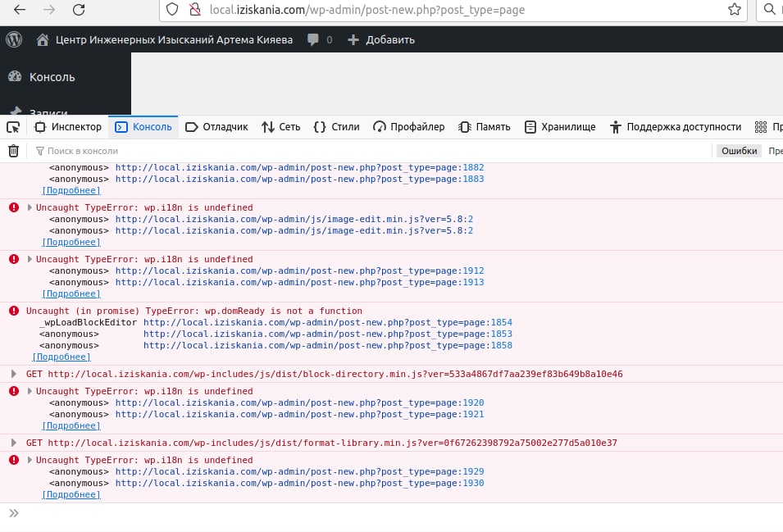The height and width of the screenshot is (532, 783).
Task: Click the console input prompt chevrons
Action: coord(13,513)
